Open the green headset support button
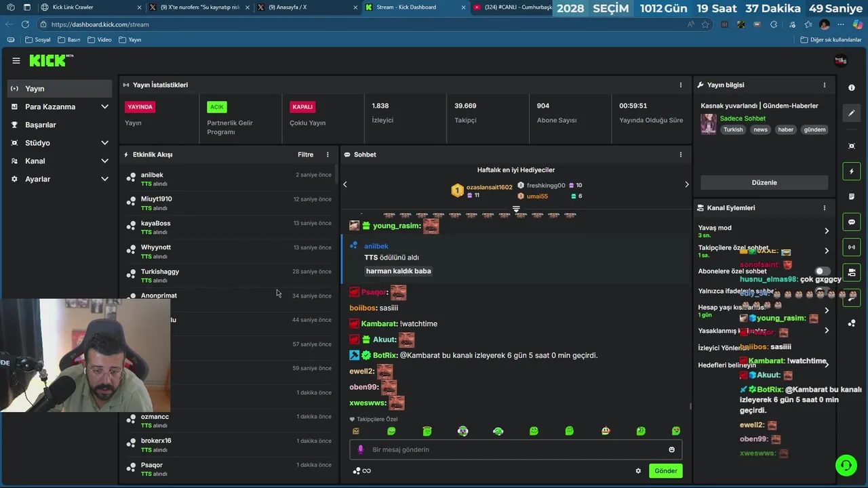868x488 pixels. (x=846, y=465)
